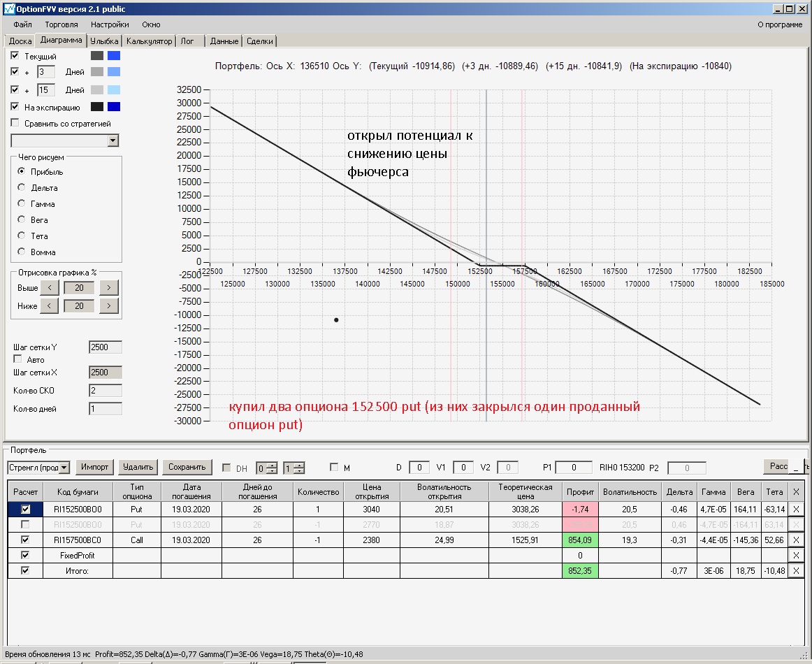The height and width of the screenshot is (664, 812).
Task: Select the Тета radio button
Action: tap(21, 235)
